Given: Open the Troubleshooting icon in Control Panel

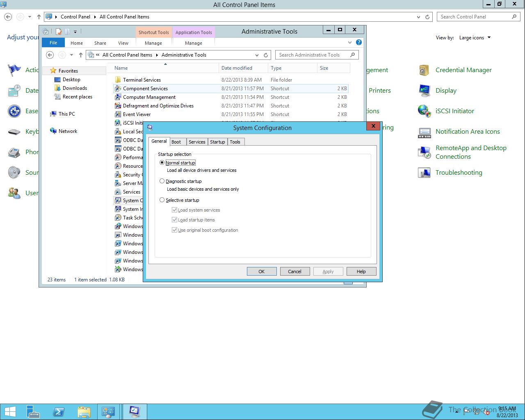Looking at the screenshot, I should [424, 173].
